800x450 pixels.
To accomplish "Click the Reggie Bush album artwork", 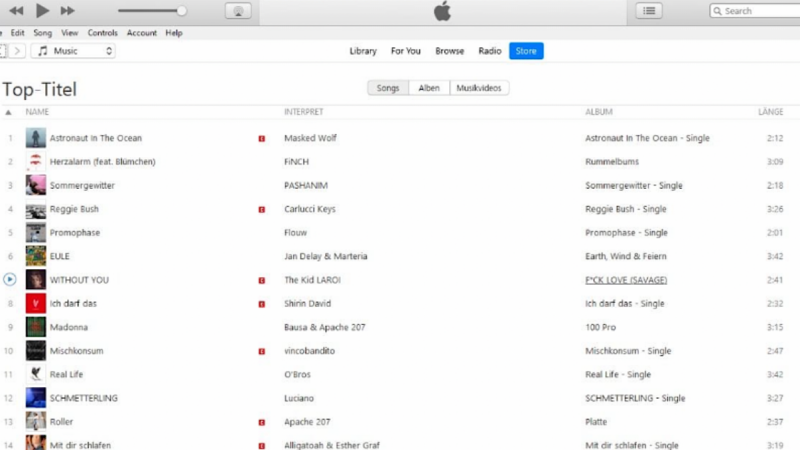I will [x=36, y=209].
